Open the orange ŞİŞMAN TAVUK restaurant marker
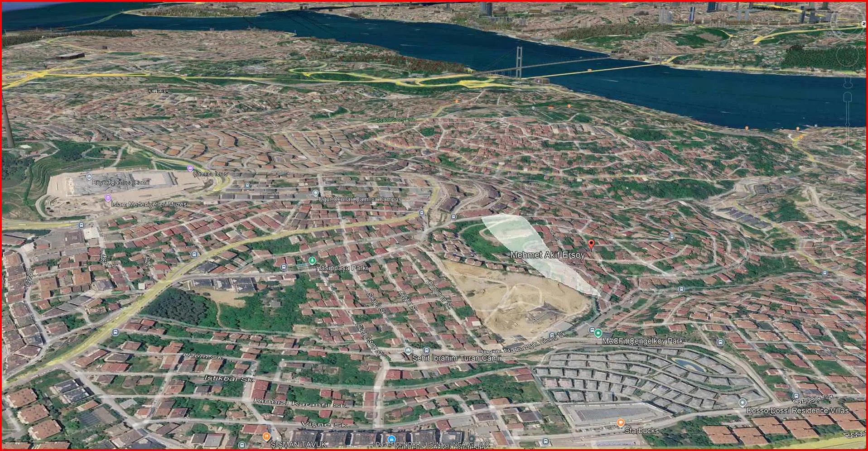868x451 pixels. tap(266, 437)
